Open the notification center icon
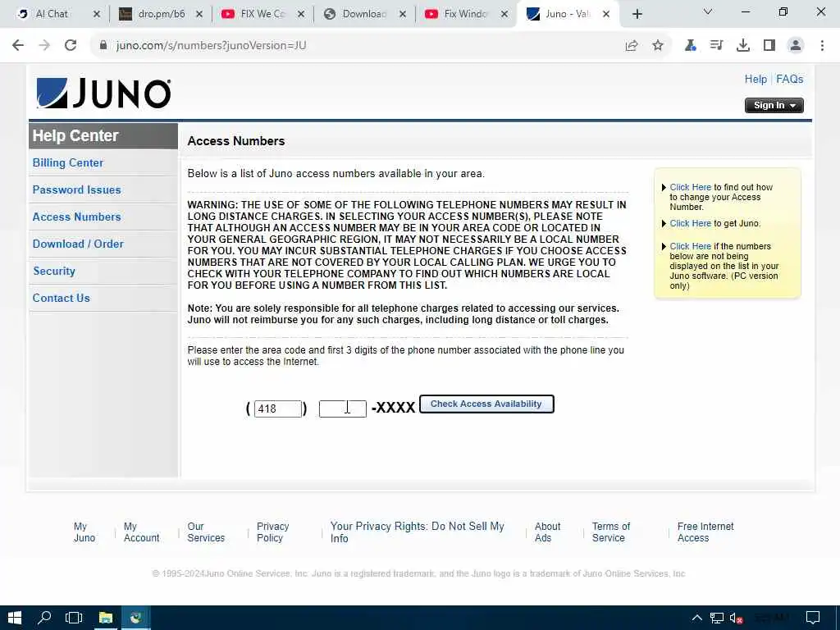This screenshot has height=630, width=840. (x=813, y=618)
